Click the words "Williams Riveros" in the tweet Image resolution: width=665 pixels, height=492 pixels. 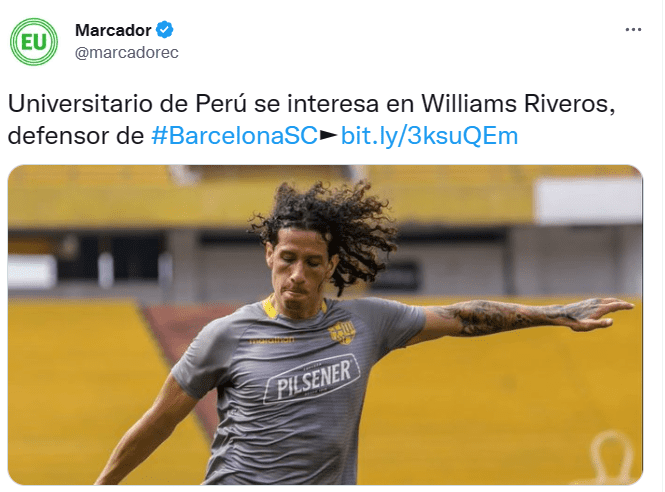(x=518, y=103)
